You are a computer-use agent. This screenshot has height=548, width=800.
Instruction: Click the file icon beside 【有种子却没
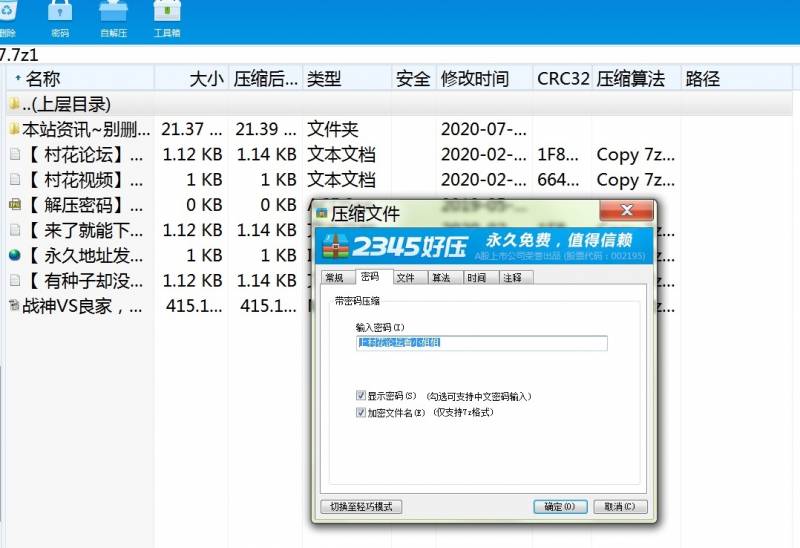[x=15, y=280]
